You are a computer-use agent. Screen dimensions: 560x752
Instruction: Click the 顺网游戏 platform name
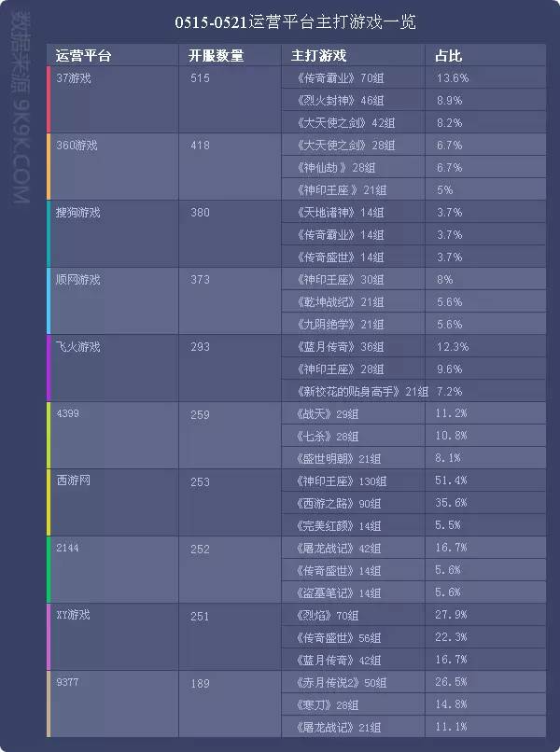(x=78, y=280)
